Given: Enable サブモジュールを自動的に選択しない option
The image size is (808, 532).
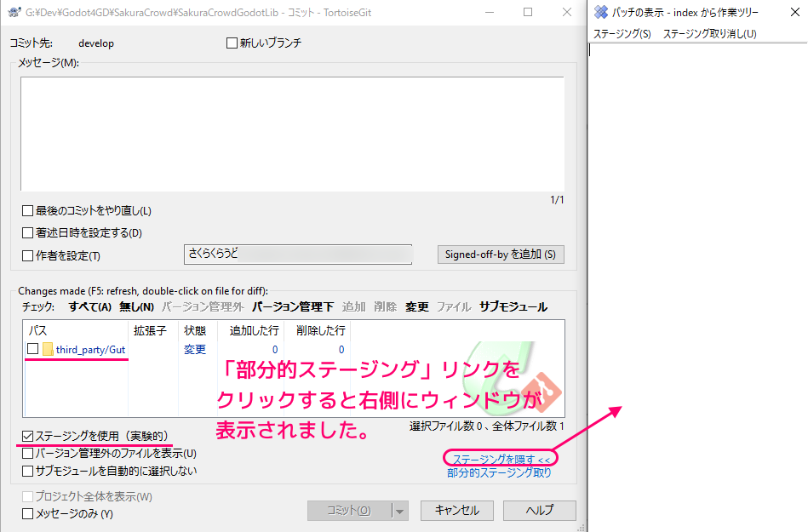Looking at the screenshot, I should [28, 470].
